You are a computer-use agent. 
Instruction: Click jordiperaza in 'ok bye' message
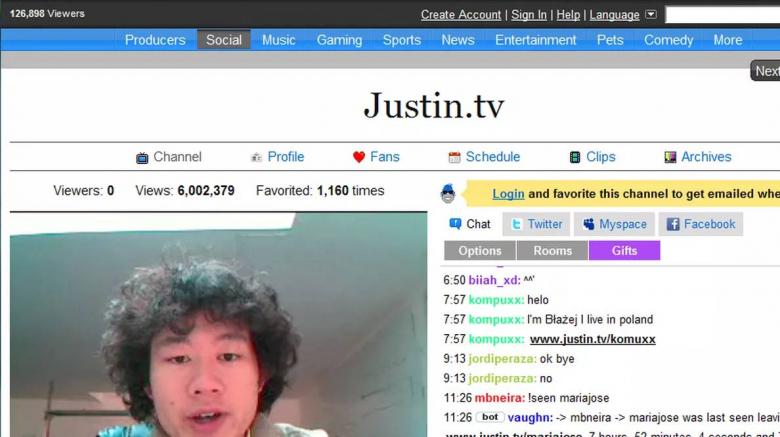502,359
